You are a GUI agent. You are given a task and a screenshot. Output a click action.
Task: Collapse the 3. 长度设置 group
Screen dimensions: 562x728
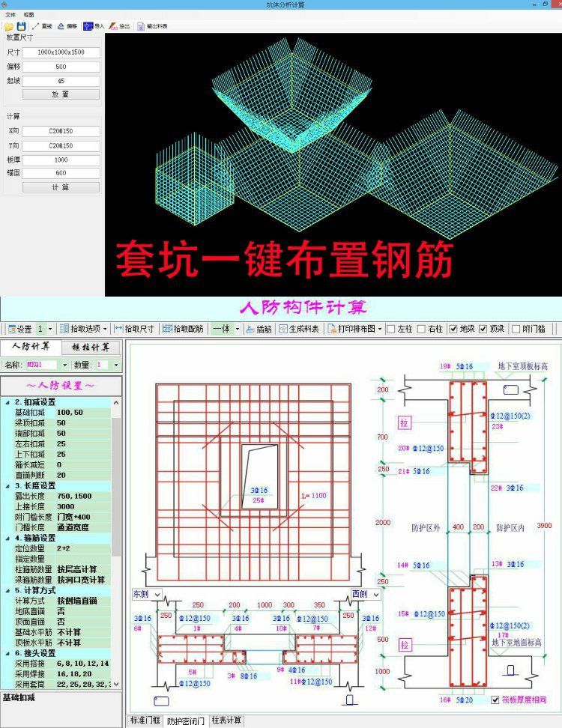[x=7, y=485]
